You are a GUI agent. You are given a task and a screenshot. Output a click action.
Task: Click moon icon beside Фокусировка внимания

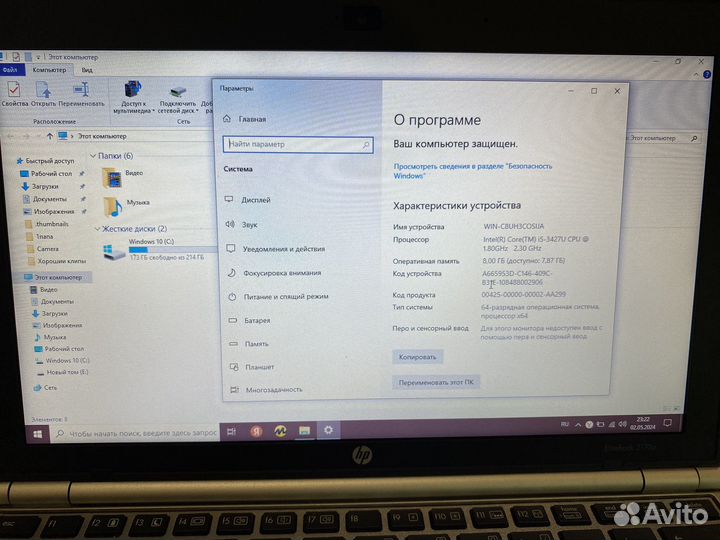(x=231, y=273)
